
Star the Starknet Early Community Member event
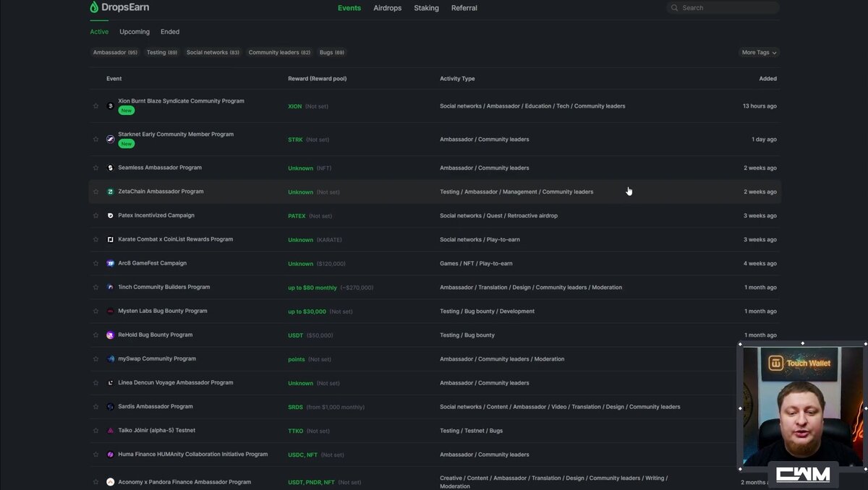tap(95, 139)
